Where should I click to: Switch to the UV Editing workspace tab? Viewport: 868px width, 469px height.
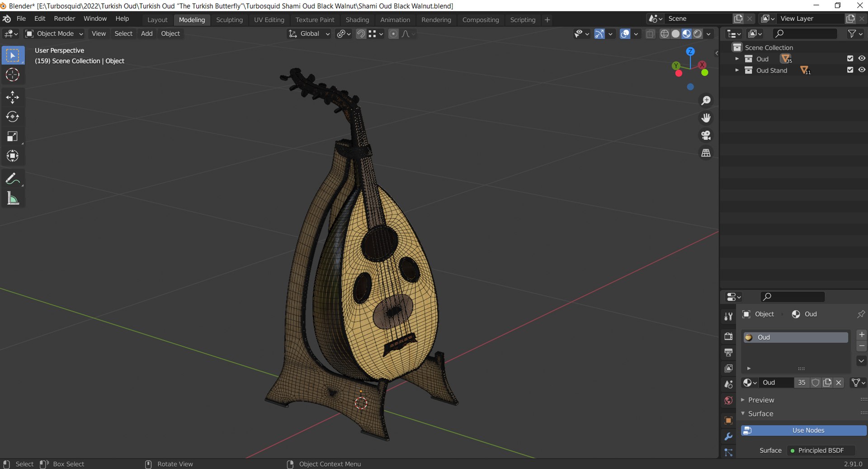click(x=269, y=20)
